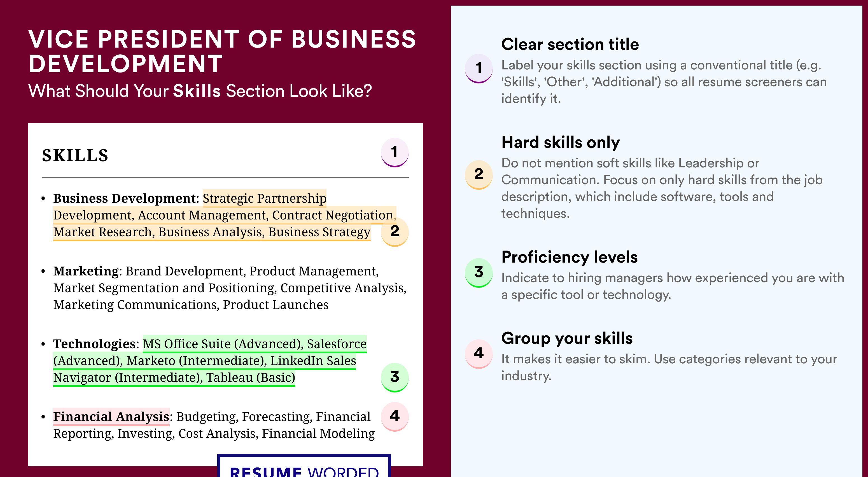Select orange badge 2 beside Hard skills only
The height and width of the screenshot is (477, 868).
click(x=479, y=175)
